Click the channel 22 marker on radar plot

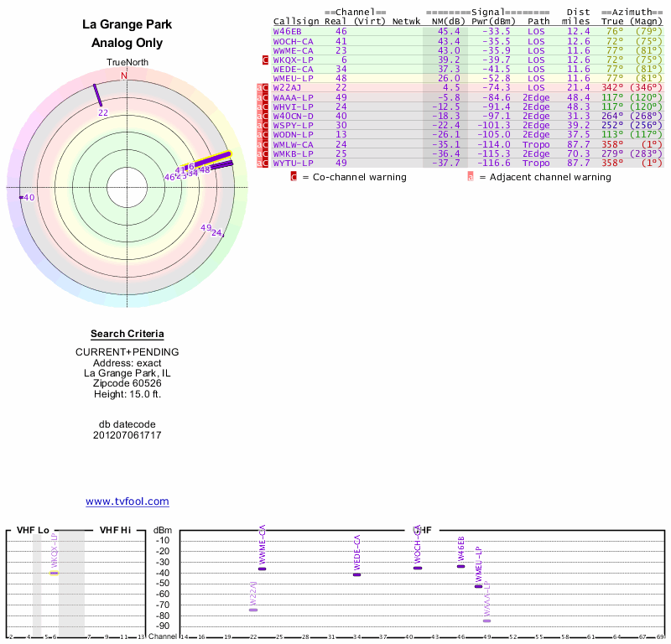pyautogui.click(x=97, y=96)
